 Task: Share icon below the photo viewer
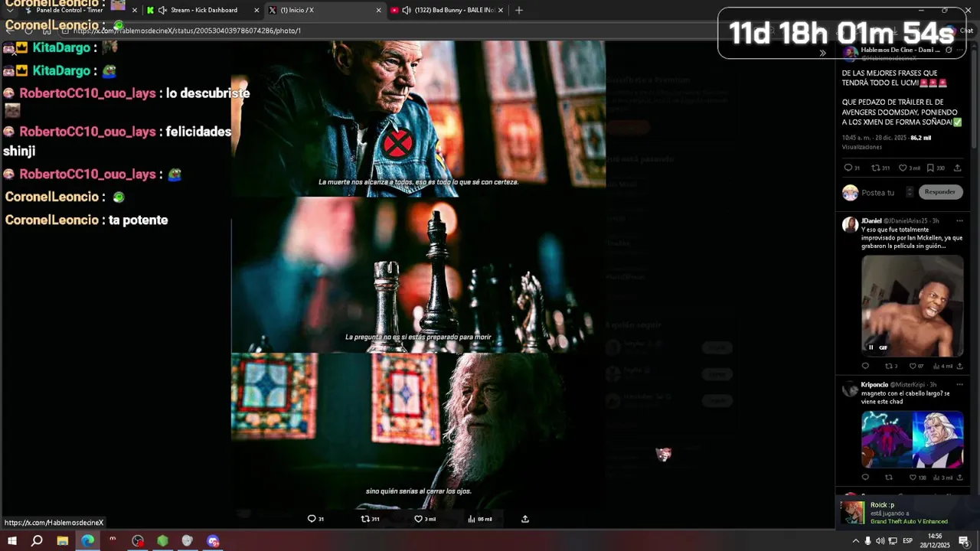click(525, 519)
